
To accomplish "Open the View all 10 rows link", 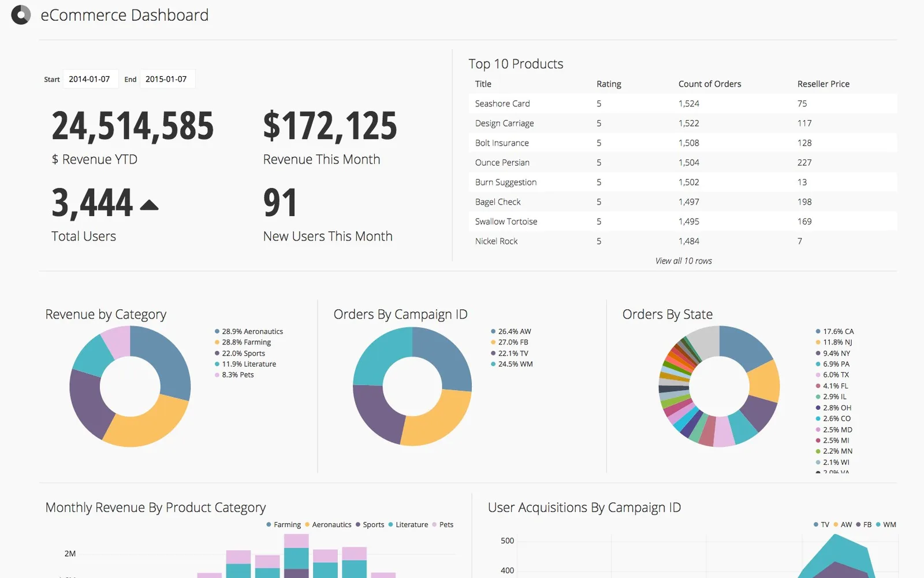I will pos(683,261).
